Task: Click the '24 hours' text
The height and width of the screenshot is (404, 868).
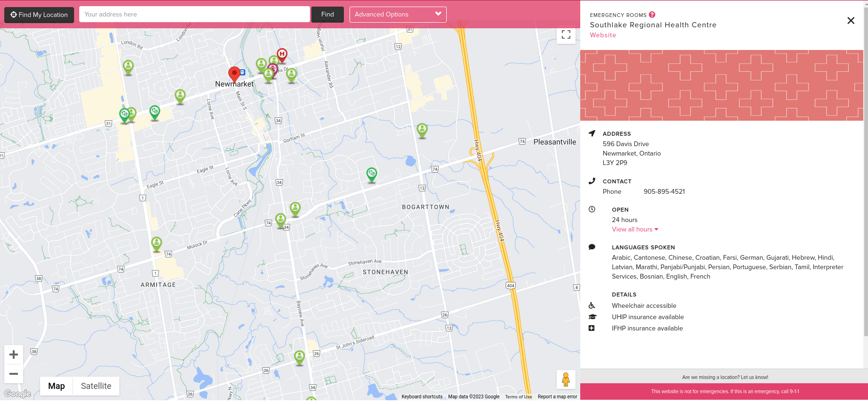Action: coord(625,220)
